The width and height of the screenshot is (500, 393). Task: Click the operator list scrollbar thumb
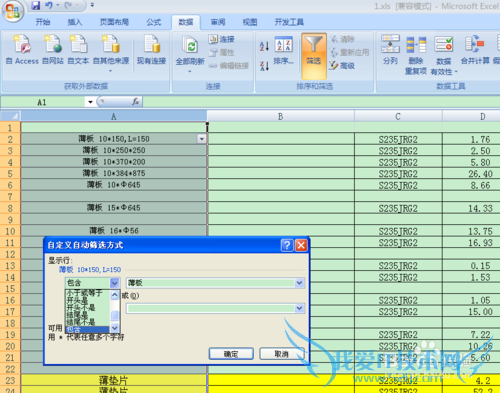(x=115, y=315)
